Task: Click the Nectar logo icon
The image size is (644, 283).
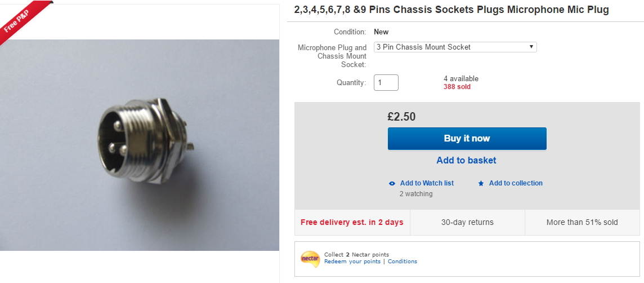Action: point(310,258)
